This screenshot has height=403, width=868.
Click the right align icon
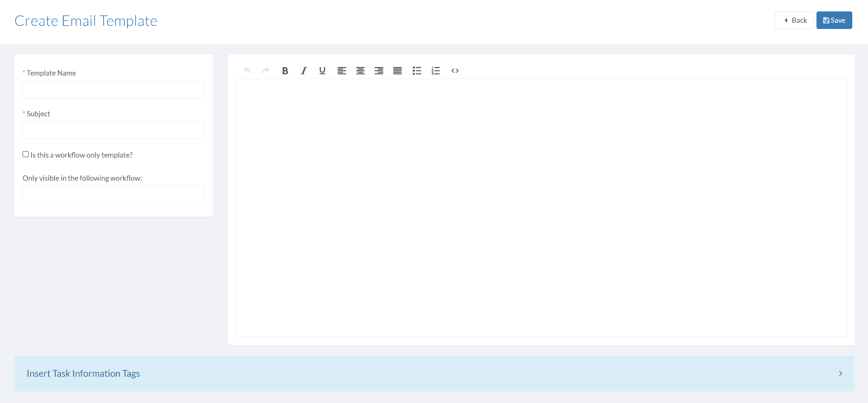[x=379, y=70]
